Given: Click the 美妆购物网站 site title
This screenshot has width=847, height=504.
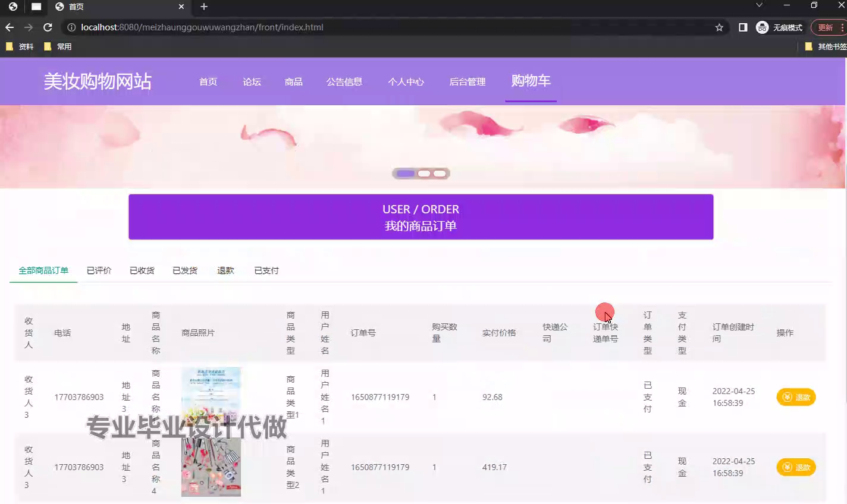Looking at the screenshot, I should pos(98,81).
